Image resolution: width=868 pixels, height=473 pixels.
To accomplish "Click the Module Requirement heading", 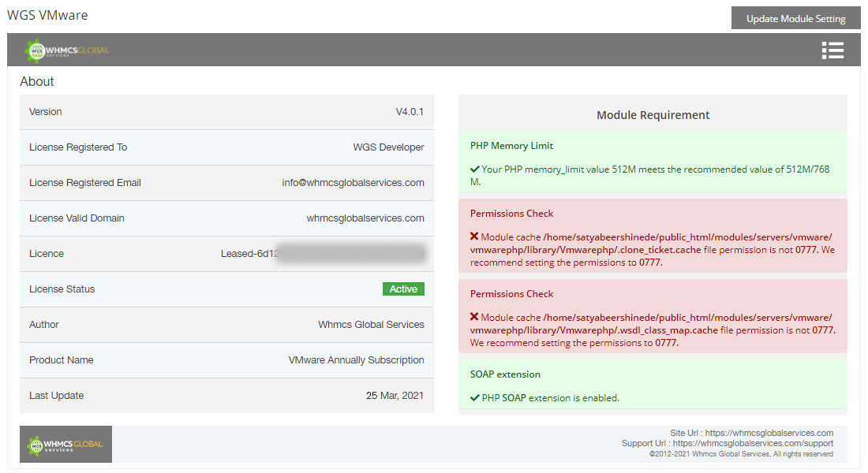I will click(653, 115).
